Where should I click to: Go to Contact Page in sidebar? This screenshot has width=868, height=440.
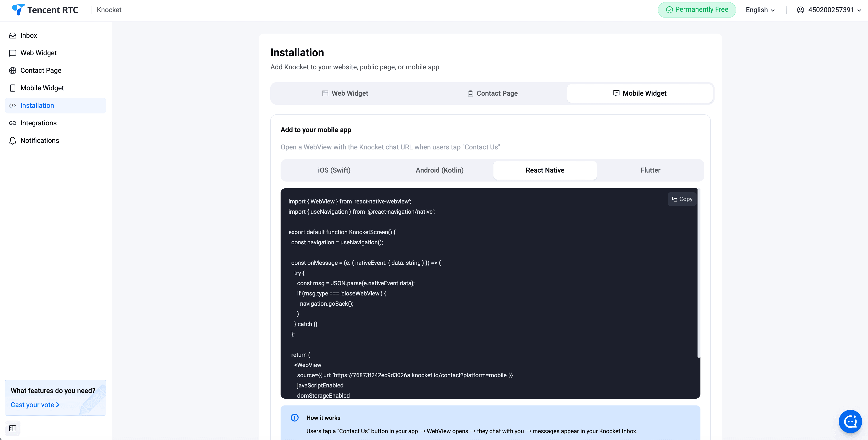pos(55,70)
